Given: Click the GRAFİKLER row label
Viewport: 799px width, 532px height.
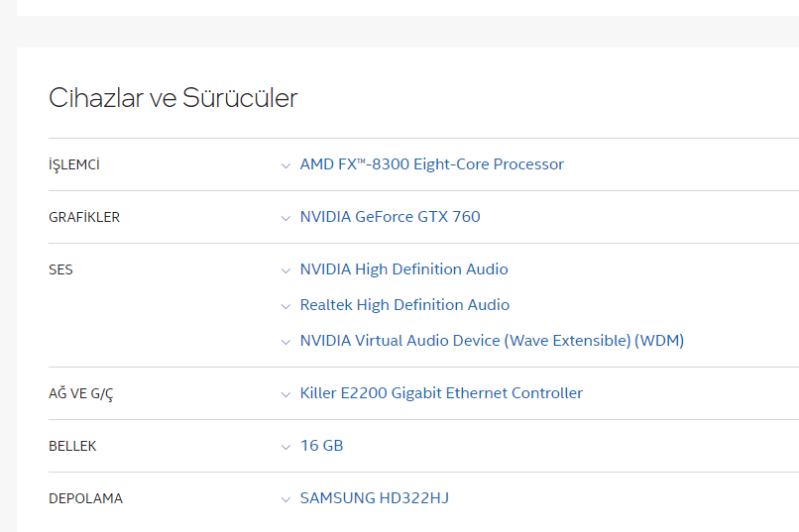Looking at the screenshot, I should (x=84, y=217).
